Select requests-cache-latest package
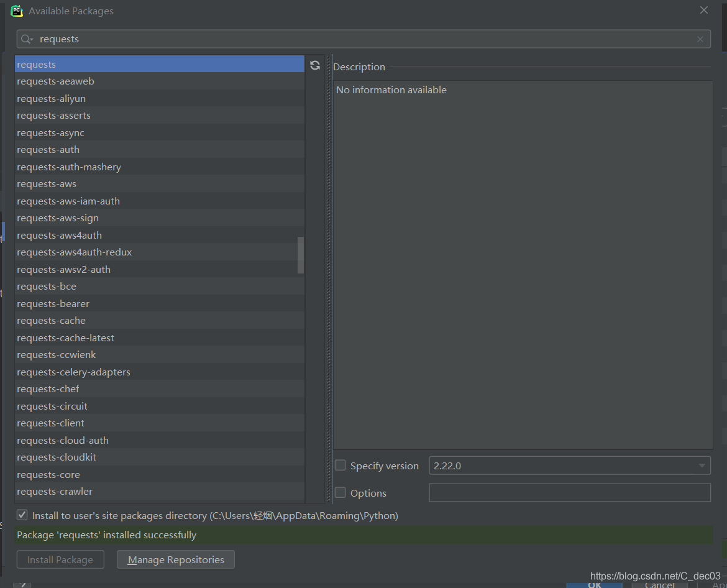This screenshot has width=727, height=588. [160, 338]
